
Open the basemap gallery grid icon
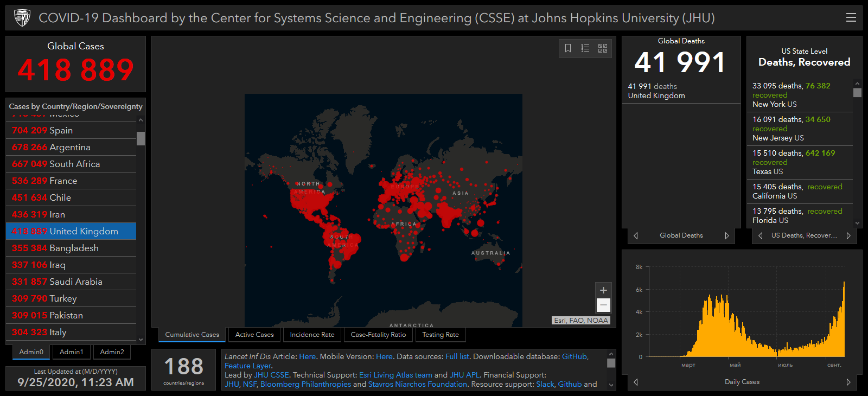coord(603,48)
